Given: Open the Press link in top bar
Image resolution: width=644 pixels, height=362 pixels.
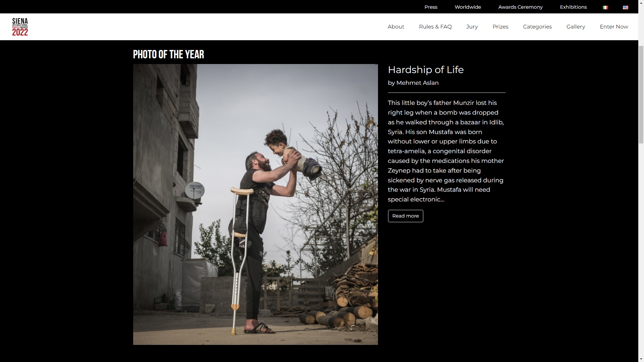Looking at the screenshot, I should pos(431,7).
